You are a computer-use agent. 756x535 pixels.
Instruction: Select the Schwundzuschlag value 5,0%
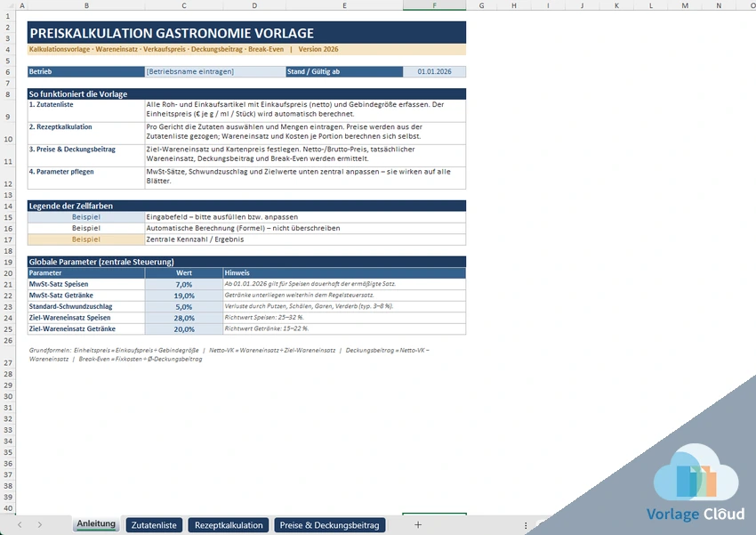[184, 306]
